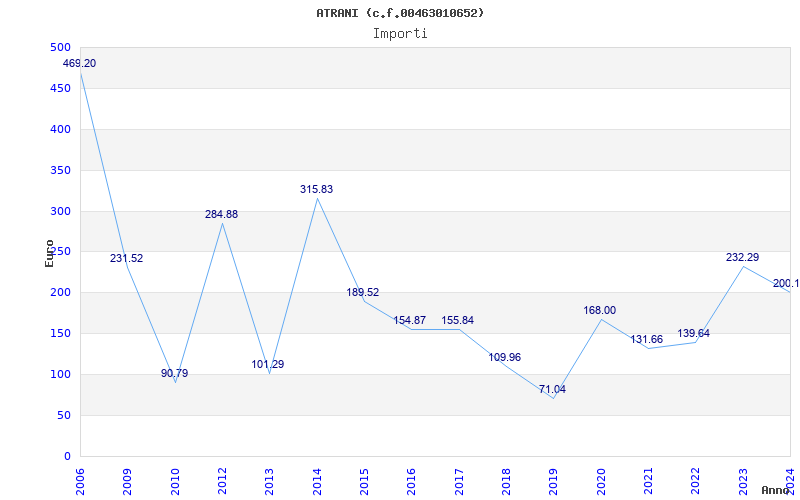Select the 168.00 data label
Image resolution: width=800 pixels, height=500 pixels.
pos(599,311)
